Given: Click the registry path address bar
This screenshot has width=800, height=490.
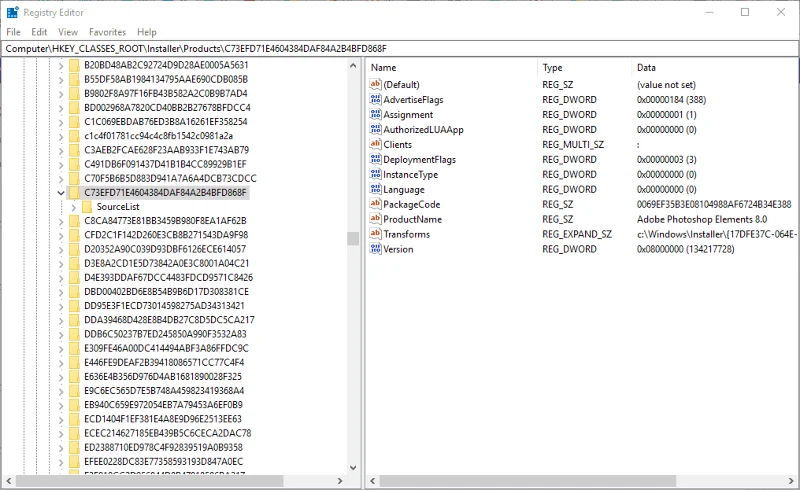Looking at the screenshot, I should 400,48.
